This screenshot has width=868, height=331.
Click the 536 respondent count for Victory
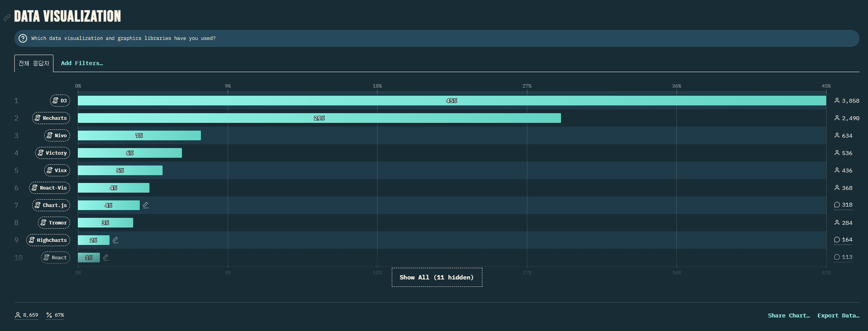(843, 153)
